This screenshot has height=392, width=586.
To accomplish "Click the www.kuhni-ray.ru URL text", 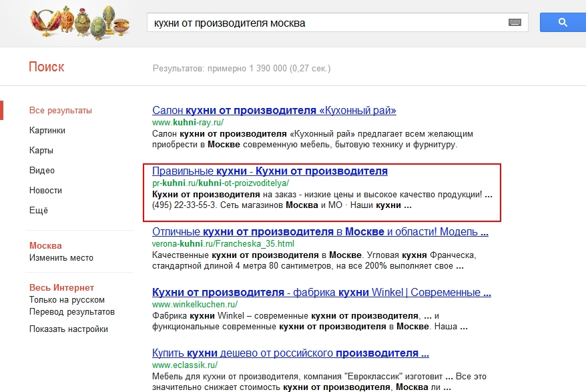I will tap(188, 123).
